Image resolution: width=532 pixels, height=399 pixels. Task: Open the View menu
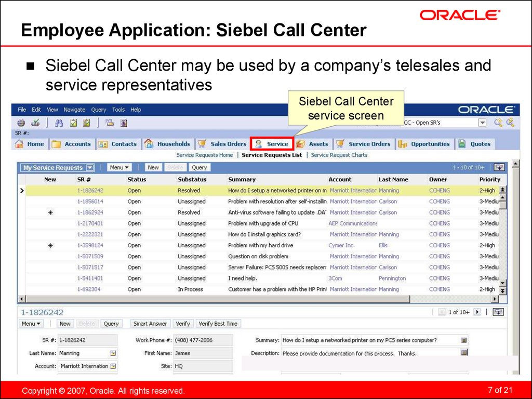pos(52,110)
